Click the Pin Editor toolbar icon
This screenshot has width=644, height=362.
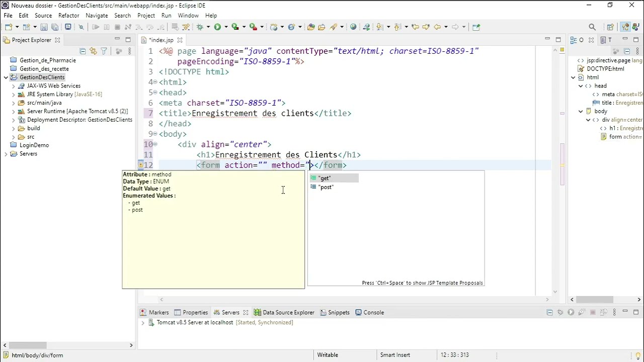[x=476, y=27]
